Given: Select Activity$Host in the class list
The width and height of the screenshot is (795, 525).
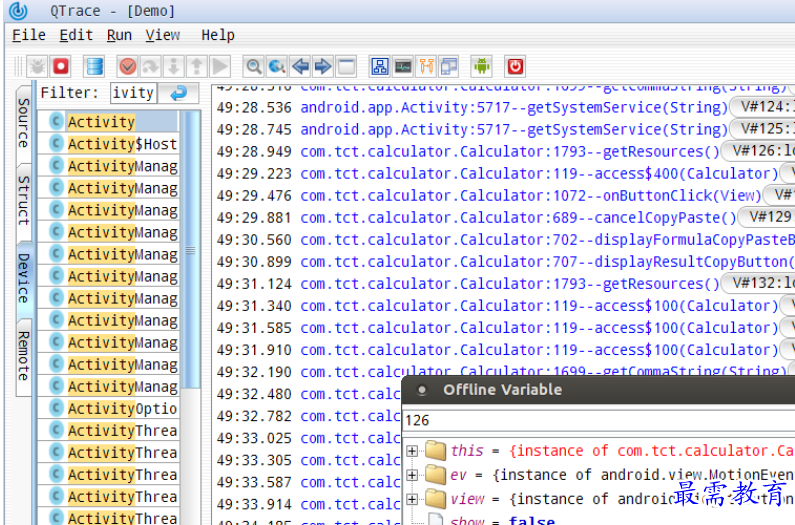Looking at the screenshot, I should 121,144.
